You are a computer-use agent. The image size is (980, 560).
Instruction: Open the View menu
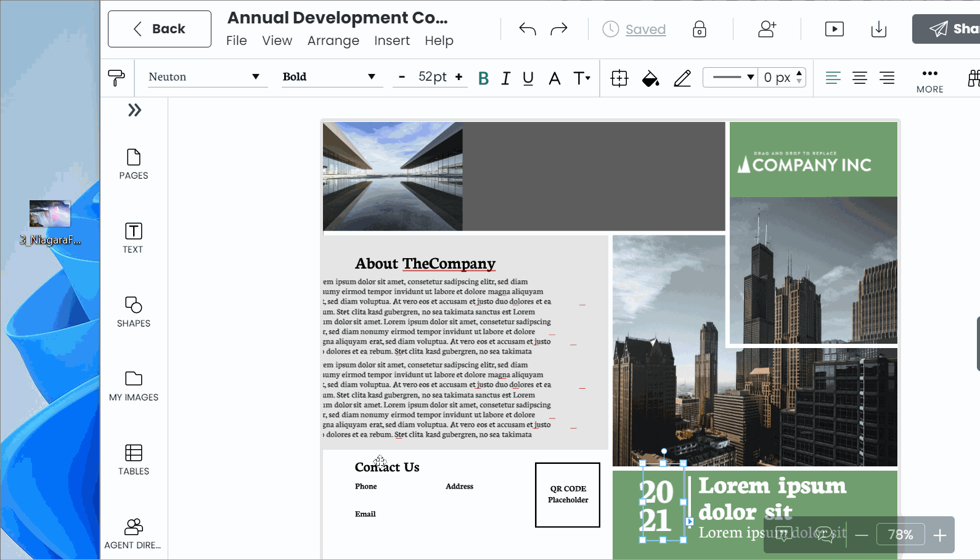pos(277,41)
